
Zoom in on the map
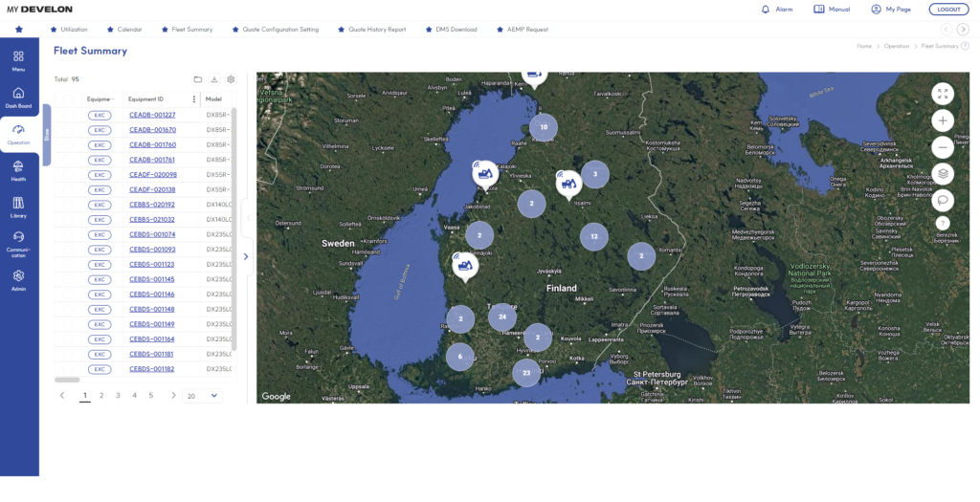click(x=943, y=120)
